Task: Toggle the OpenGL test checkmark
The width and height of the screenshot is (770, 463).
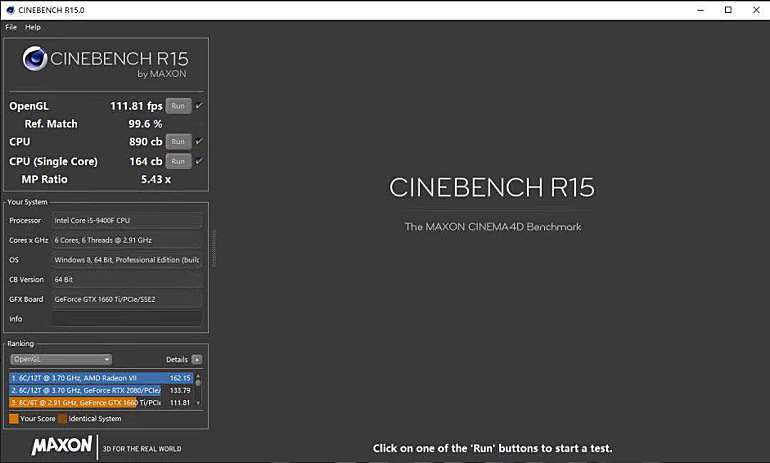Action: point(199,105)
